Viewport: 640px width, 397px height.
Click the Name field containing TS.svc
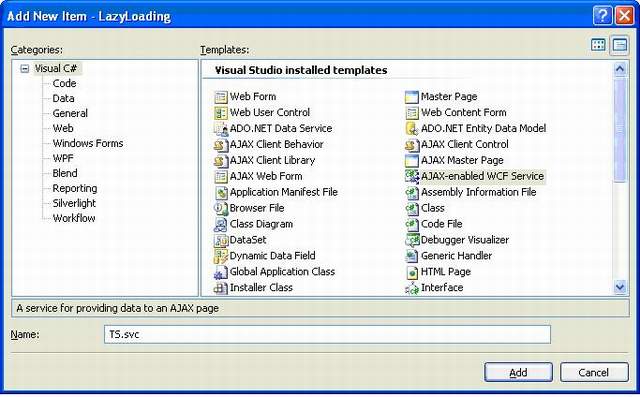[x=327, y=335]
